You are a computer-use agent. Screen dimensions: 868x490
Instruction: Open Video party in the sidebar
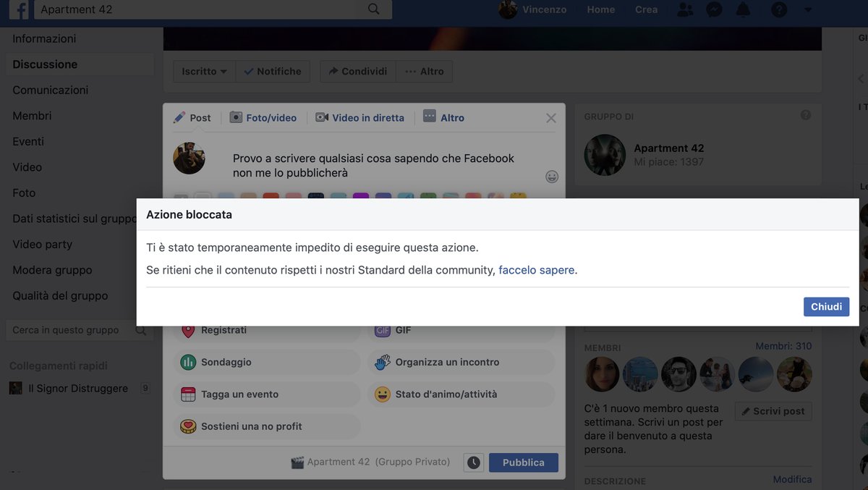(43, 244)
